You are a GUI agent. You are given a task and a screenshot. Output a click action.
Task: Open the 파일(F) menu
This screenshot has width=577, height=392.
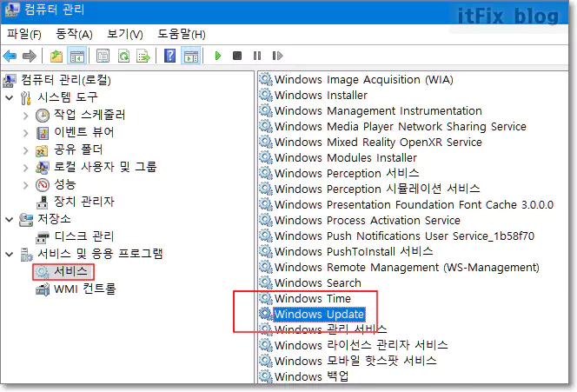pos(24,34)
